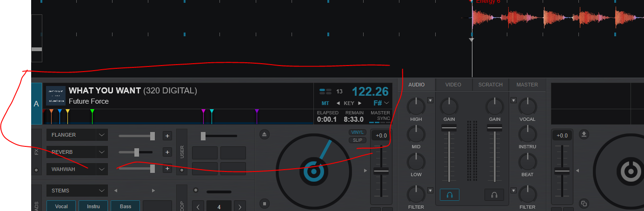
Task: Toggle master tempo MT button
Action: click(x=325, y=103)
